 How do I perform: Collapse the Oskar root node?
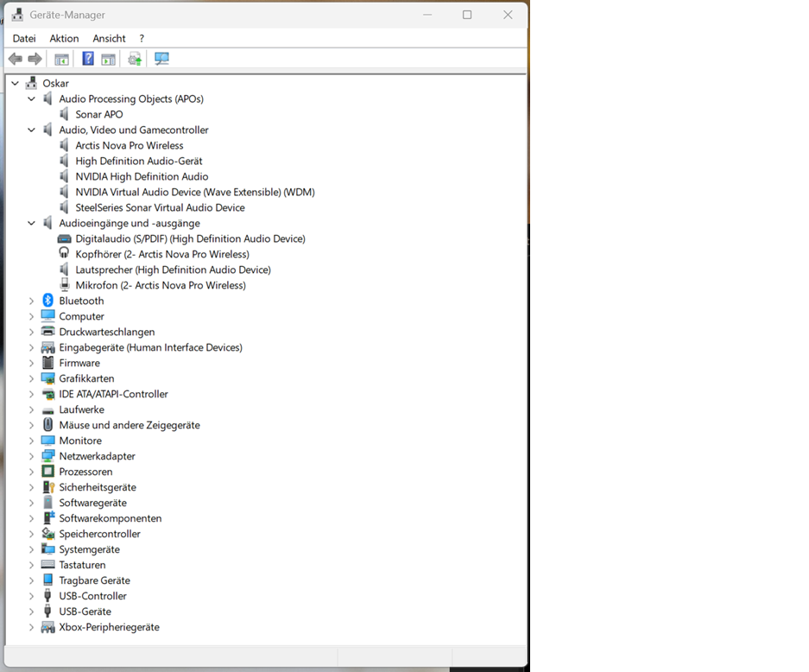pyautogui.click(x=15, y=83)
